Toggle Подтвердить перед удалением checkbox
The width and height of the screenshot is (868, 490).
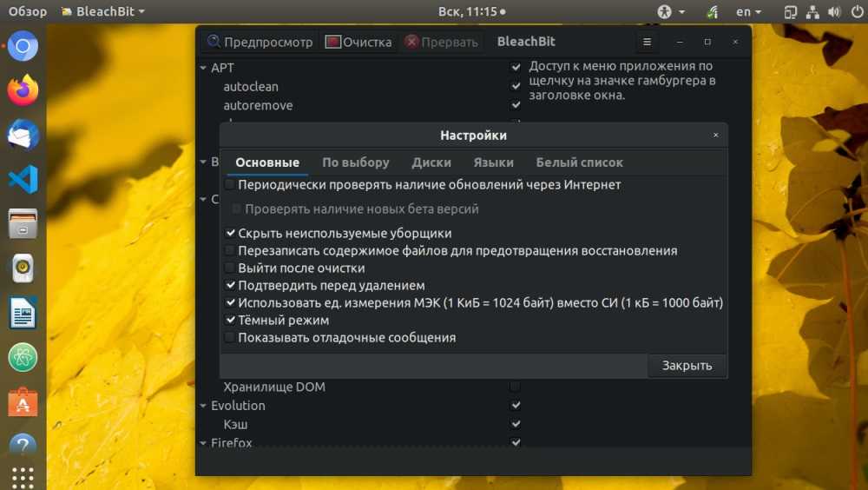[x=230, y=286]
